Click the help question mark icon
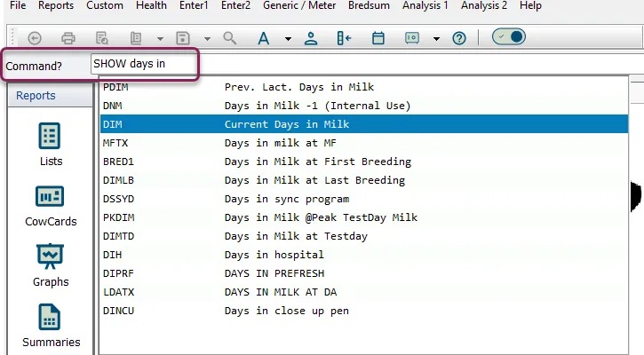The width and height of the screenshot is (644, 355). pyautogui.click(x=459, y=38)
